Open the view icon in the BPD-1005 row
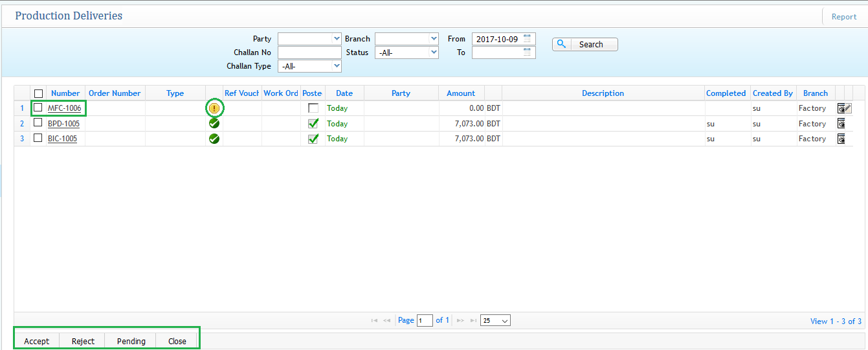The height and width of the screenshot is (350, 868). pyautogui.click(x=841, y=123)
